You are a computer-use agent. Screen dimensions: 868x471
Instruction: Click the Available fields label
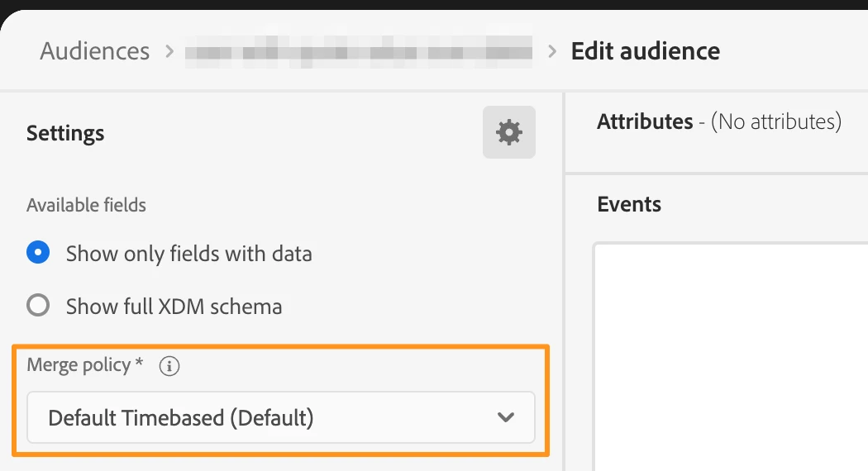pyautogui.click(x=86, y=205)
